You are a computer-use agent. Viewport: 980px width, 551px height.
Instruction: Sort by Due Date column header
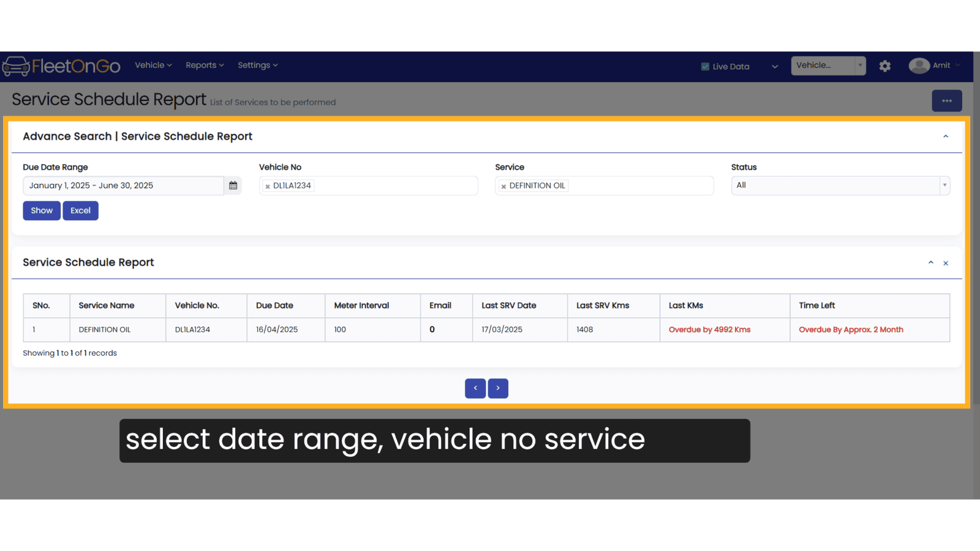tap(286, 305)
